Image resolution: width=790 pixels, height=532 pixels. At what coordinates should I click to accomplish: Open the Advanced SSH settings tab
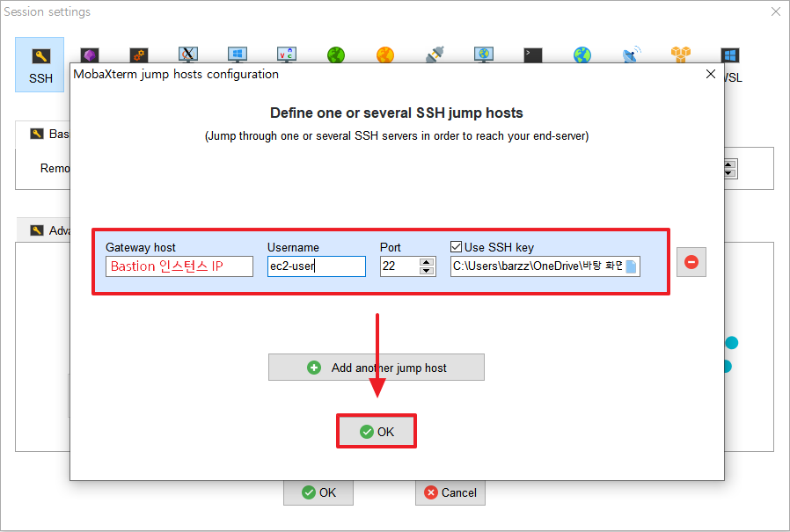pyautogui.click(x=44, y=230)
